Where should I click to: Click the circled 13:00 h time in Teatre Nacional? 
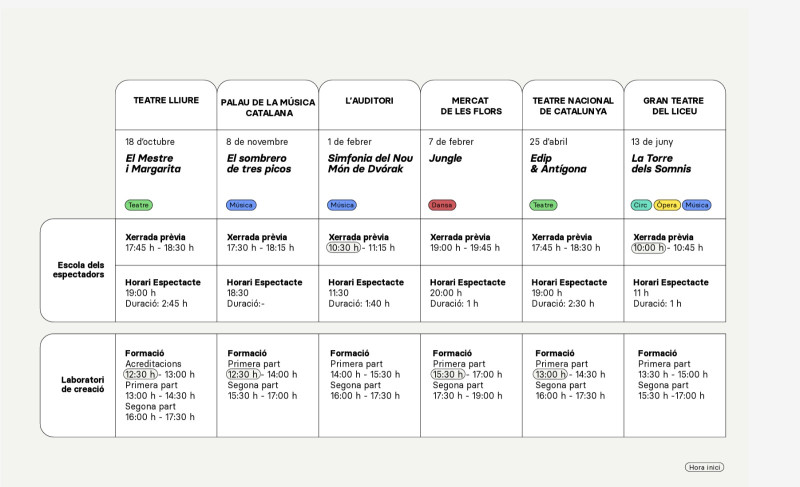(550, 375)
